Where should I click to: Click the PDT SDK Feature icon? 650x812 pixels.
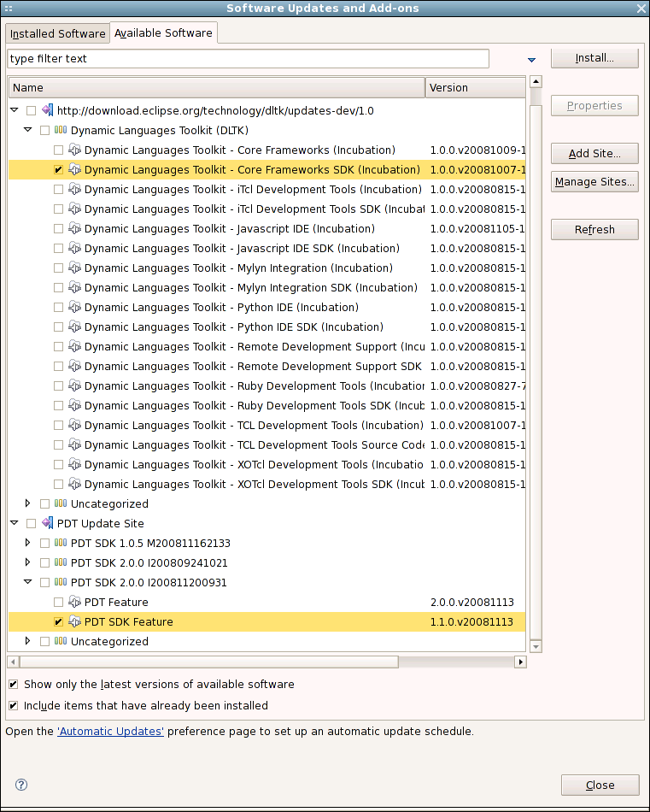pos(75,621)
